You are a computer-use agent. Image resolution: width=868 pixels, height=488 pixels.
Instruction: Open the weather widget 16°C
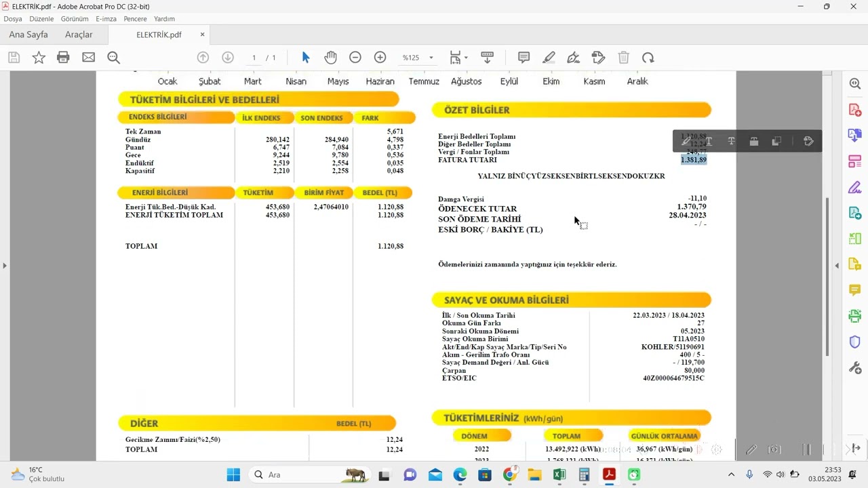point(38,474)
